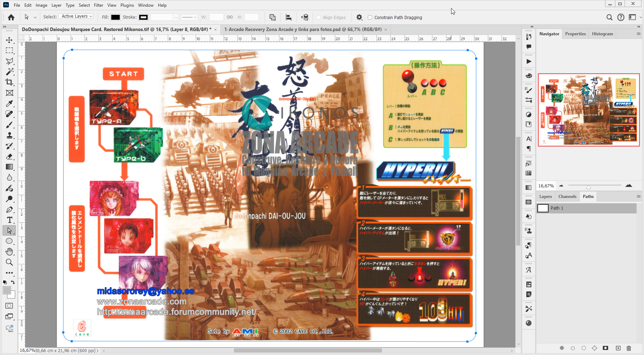Open path arrangement stacking options
The image size is (644, 355).
(x=305, y=17)
